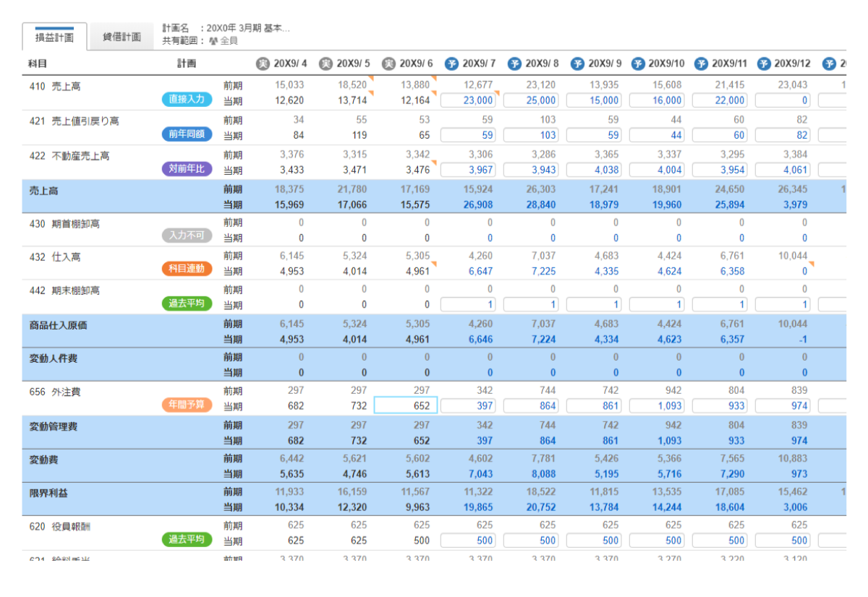Click the highlighted 652 cell in the 外注費 row

pyautogui.click(x=406, y=405)
